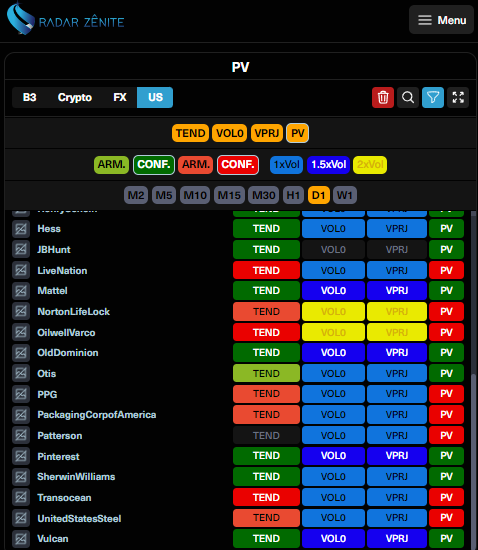The width and height of the screenshot is (478, 550).
Task: Expand panel with fullscreen icon
Action: coord(458,97)
